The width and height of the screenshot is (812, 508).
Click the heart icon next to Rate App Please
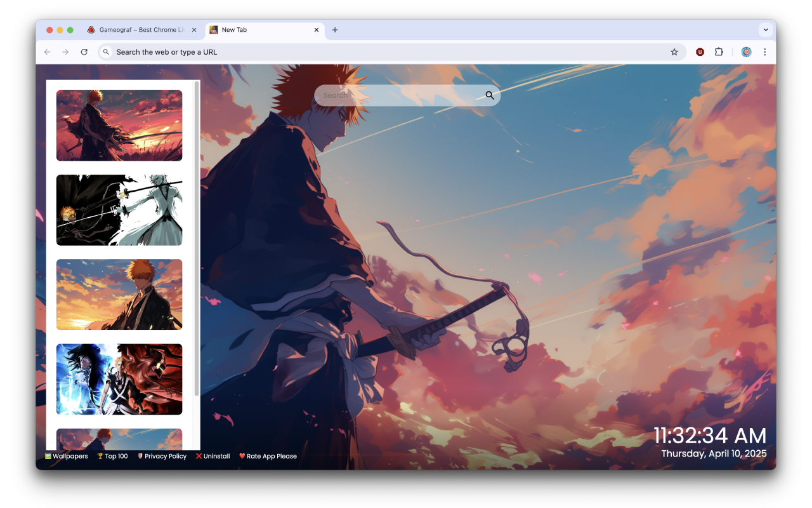242,456
